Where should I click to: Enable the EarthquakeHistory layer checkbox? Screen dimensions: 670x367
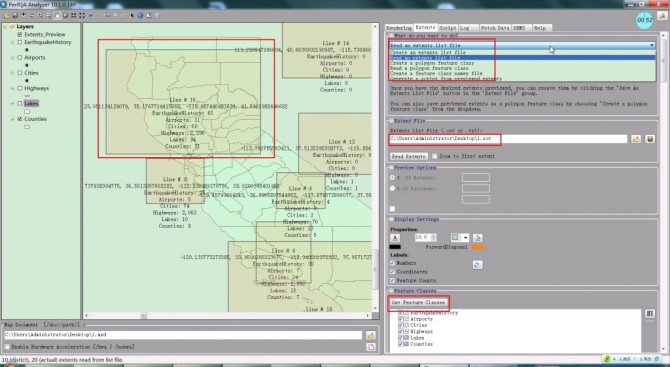pyautogui.click(x=20, y=42)
